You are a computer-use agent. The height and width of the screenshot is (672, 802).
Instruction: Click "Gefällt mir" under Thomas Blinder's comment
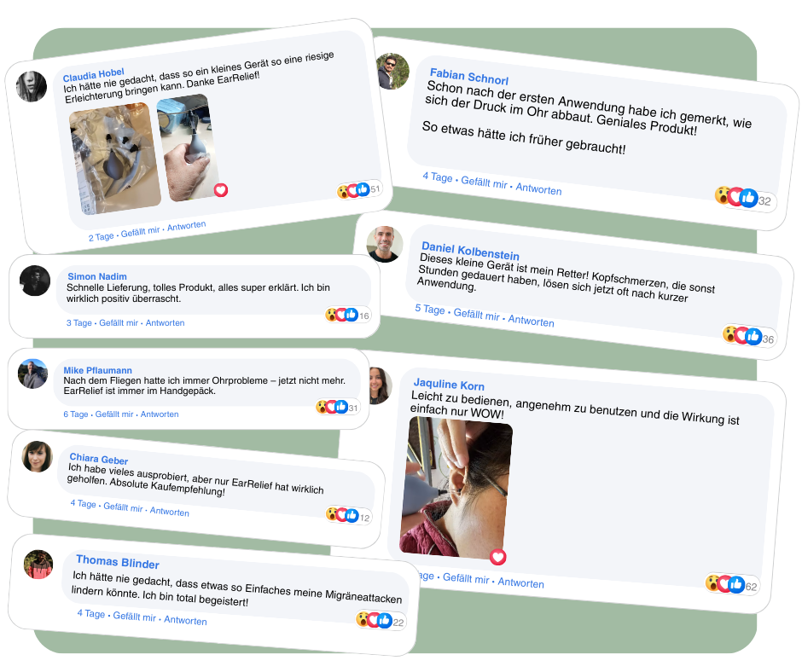pos(134,617)
